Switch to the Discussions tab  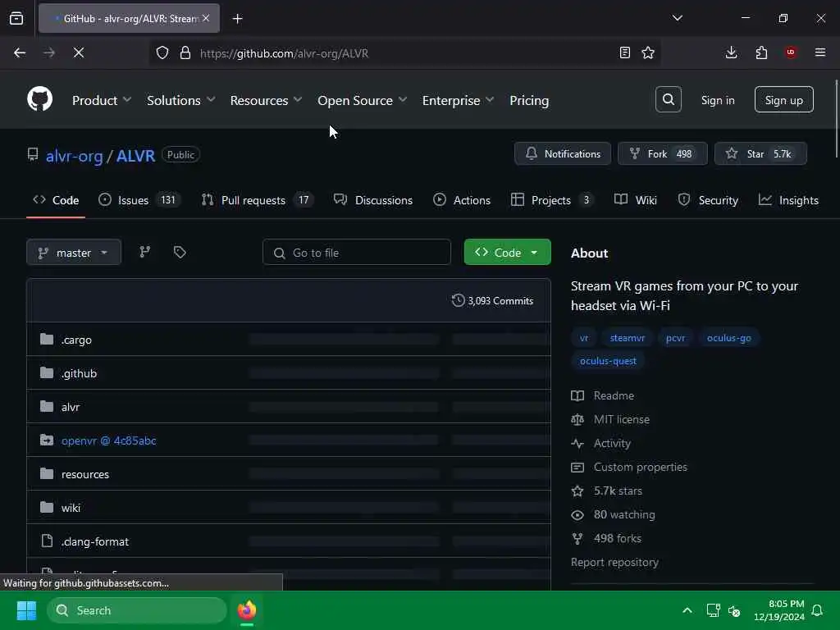(373, 200)
